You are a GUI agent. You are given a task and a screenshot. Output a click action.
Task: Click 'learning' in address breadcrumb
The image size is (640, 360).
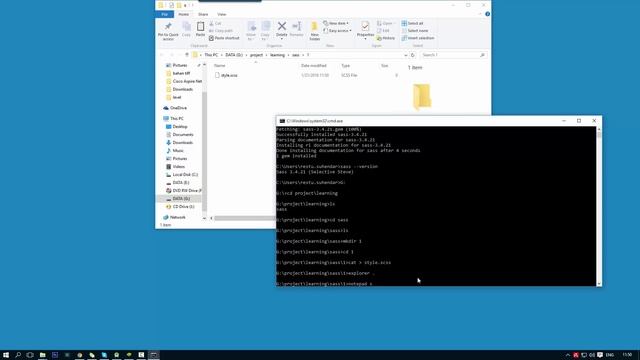pyautogui.click(x=277, y=55)
